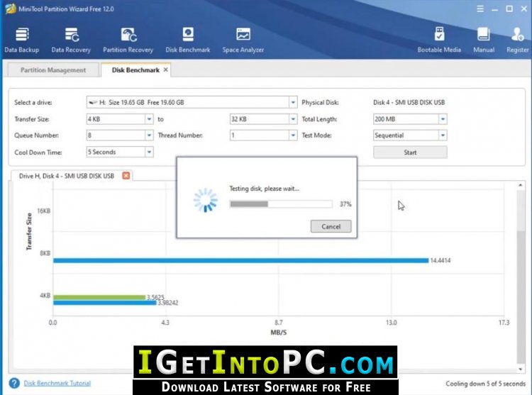Open the Partition Recovery wizard

tap(128, 40)
